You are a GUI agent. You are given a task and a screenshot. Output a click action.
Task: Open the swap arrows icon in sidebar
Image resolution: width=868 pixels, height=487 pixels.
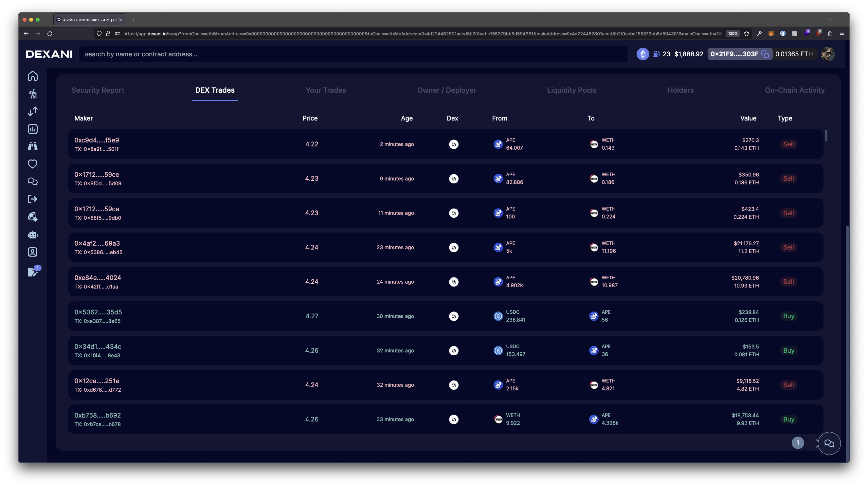click(33, 111)
